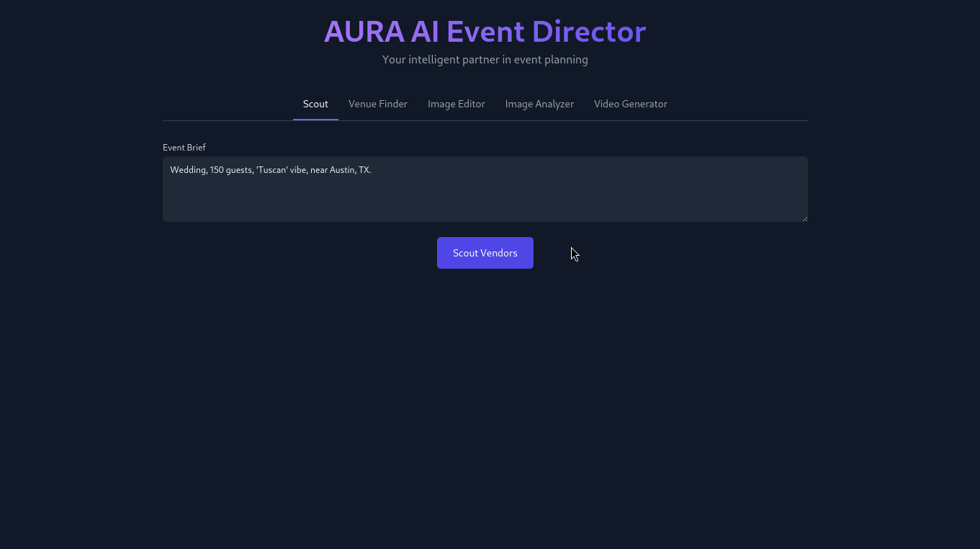Click the AURA AI Event Director title
Screen dimensions: 980x549
coord(485,31)
